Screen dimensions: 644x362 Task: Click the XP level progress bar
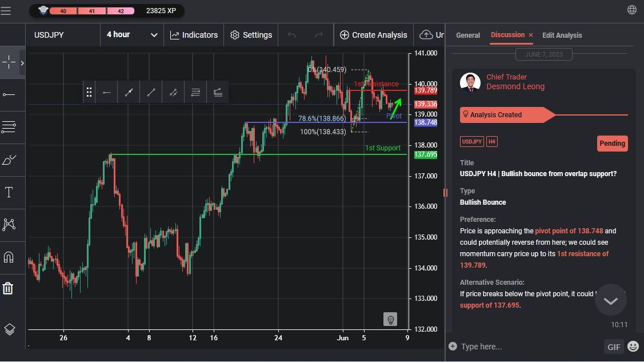(92, 11)
